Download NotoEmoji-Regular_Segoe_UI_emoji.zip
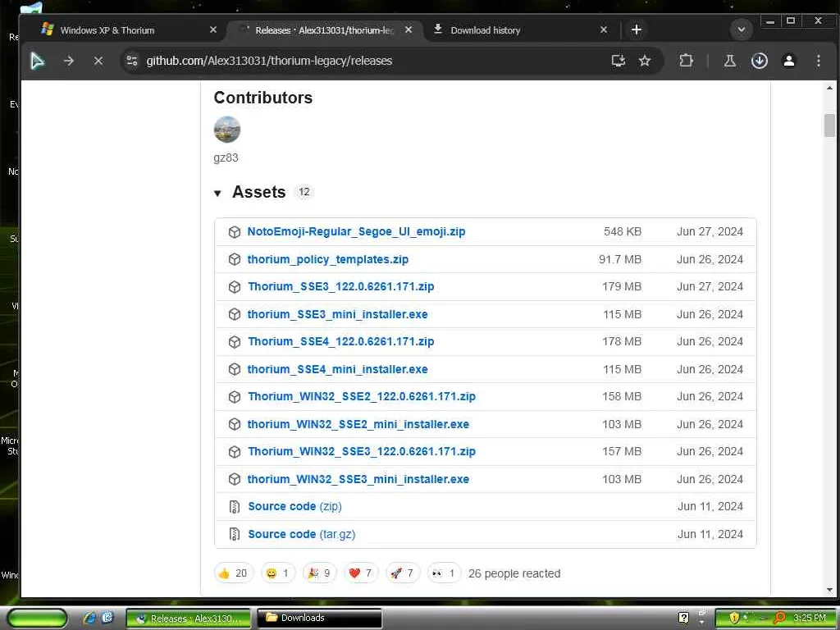This screenshot has width=840, height=630. coord(356,232)
